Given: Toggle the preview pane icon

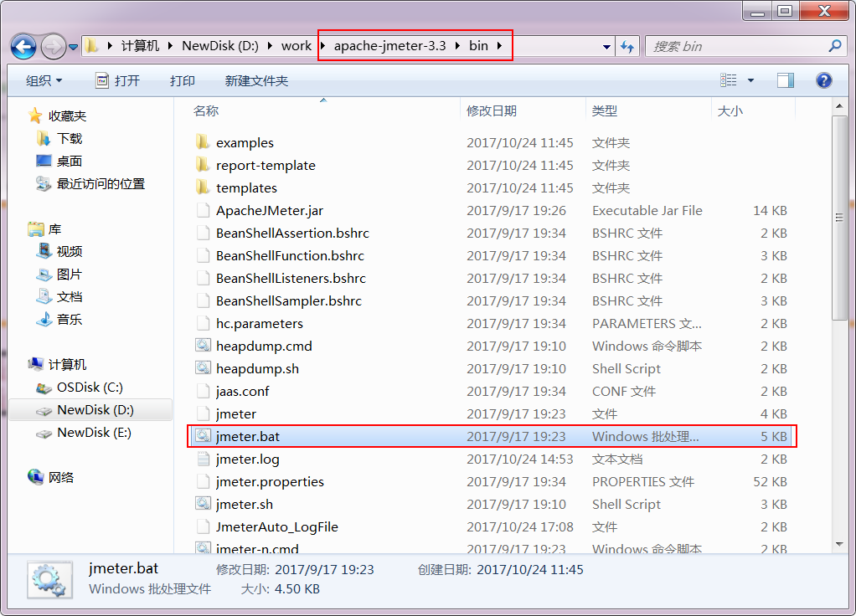Looking at the screenshot, I should 786,80.
